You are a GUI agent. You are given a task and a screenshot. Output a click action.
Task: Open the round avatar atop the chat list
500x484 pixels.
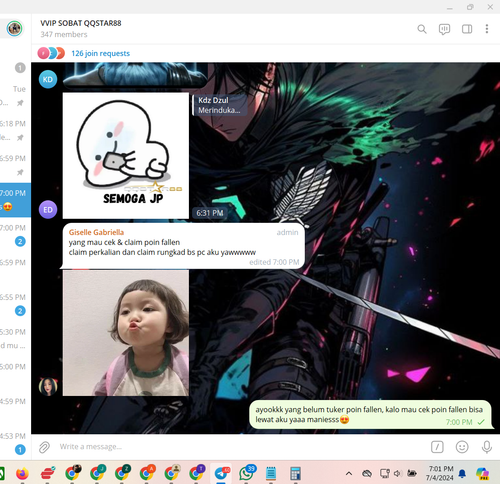click(x=15, y=29)
